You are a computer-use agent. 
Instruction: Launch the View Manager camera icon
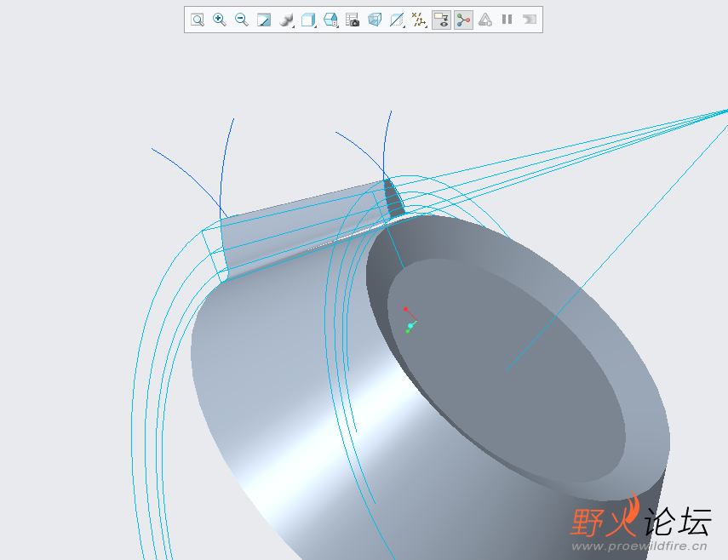click(353, 20)
